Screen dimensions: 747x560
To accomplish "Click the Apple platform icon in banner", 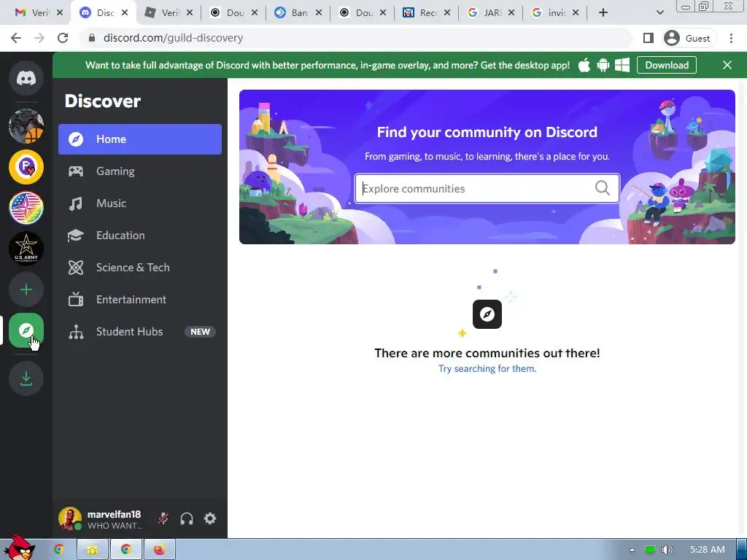I will [x=584, y=65].
